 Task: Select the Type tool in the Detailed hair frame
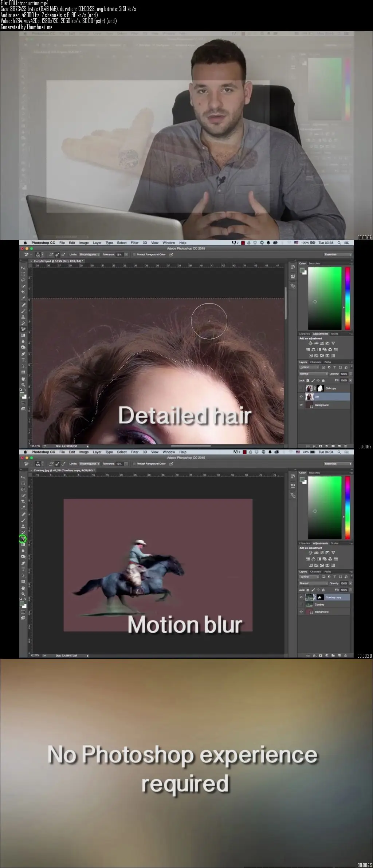[x=23, y=360]
